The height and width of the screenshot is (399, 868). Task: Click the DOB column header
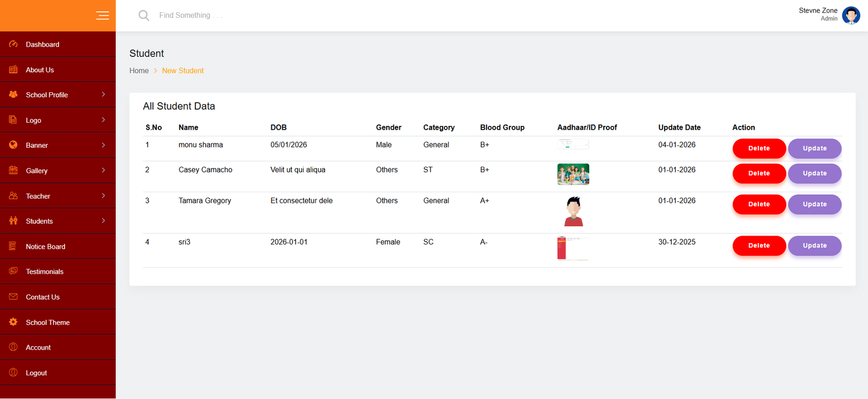(x=278, y=128)
